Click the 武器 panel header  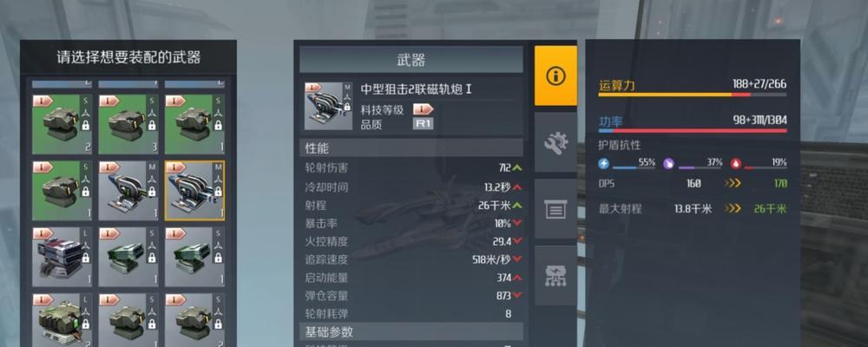[411, 59]
